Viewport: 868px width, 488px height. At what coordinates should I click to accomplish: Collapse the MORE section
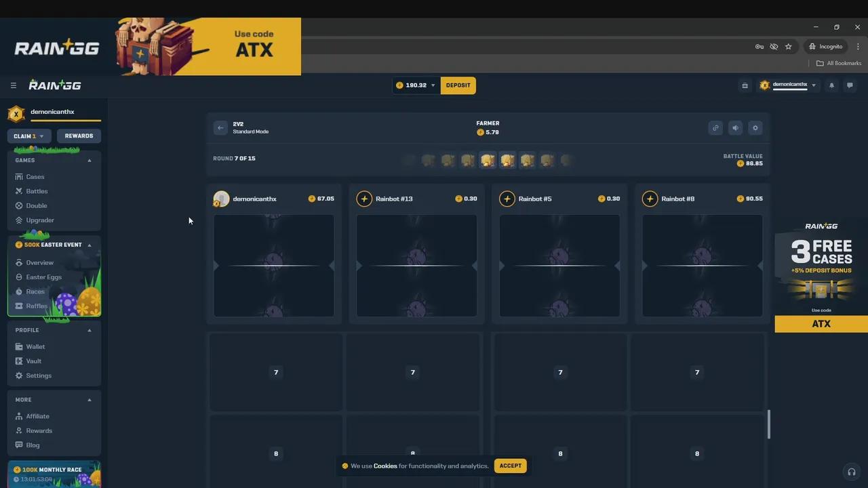90,400
